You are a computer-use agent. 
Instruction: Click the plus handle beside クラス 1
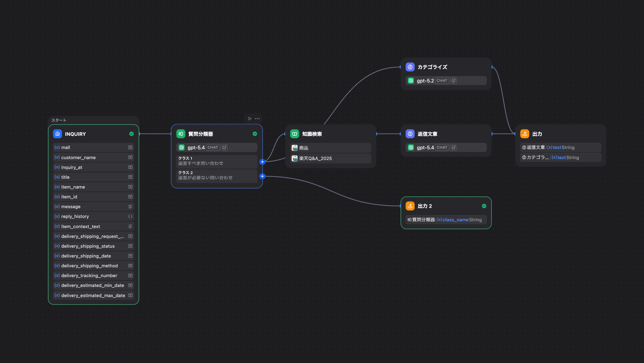(x=262, y=162)
